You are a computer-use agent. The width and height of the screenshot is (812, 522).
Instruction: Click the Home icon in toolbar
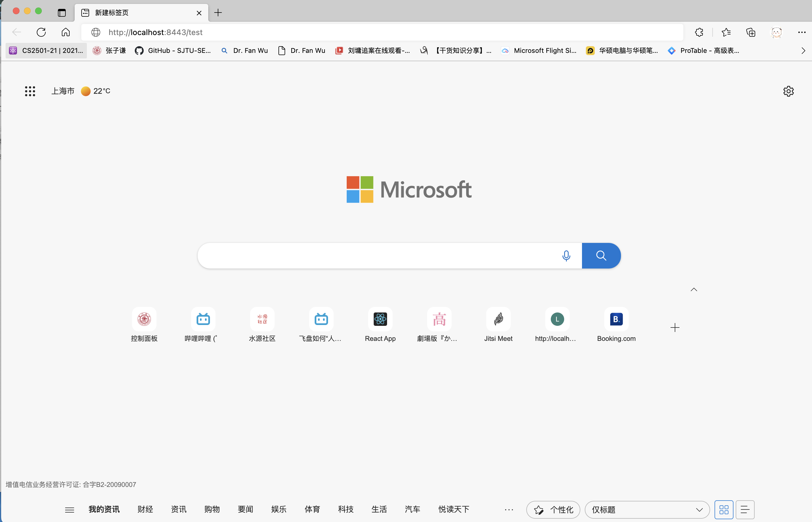[65, 32]
